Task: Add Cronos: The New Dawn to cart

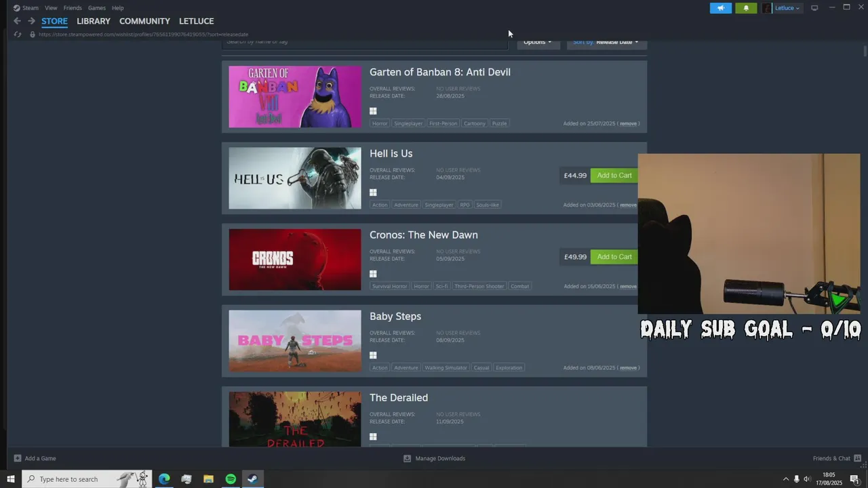Action: tap(614, 257)
